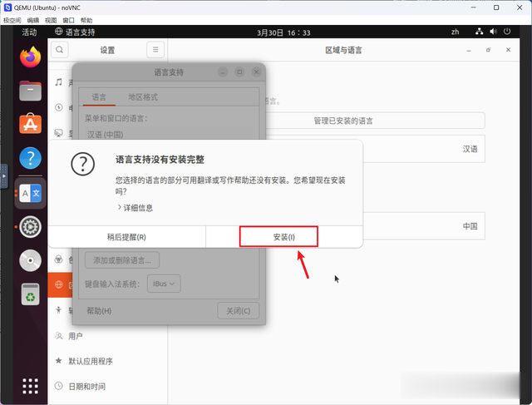532x405 pixels.
Task: Select the Language Support dock icon
Action: coord(30,193)
